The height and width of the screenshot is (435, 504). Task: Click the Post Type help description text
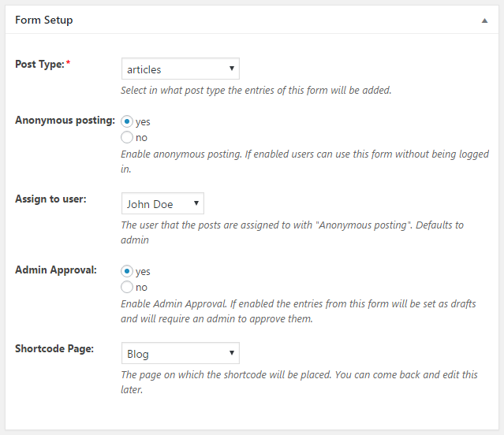pyautogui.click(x=256, y=91)
